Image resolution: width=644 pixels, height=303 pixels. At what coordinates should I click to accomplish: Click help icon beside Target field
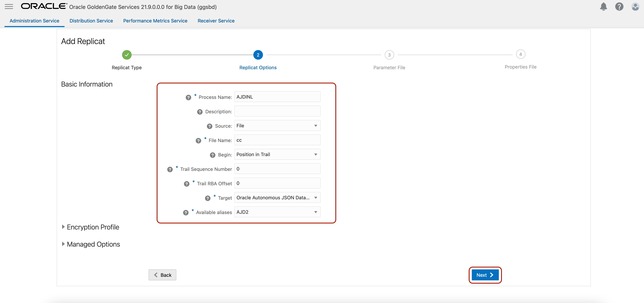207,198
